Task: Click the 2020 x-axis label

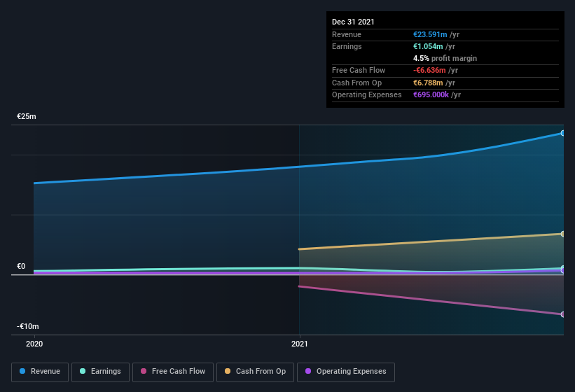Action: [34, 344]
